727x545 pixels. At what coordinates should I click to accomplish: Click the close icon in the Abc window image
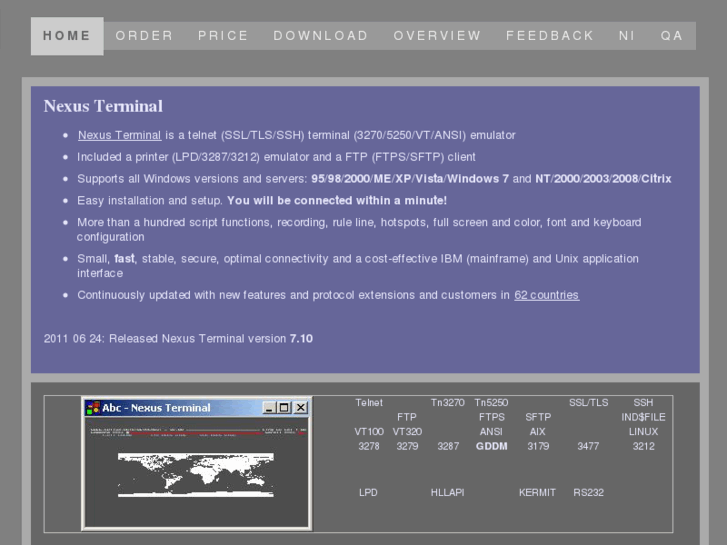[300, 408]
